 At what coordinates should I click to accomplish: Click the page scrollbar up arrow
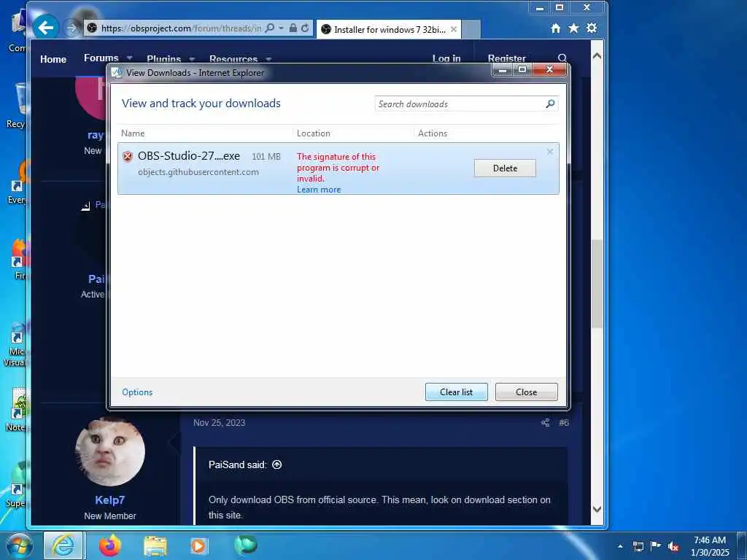597,55
